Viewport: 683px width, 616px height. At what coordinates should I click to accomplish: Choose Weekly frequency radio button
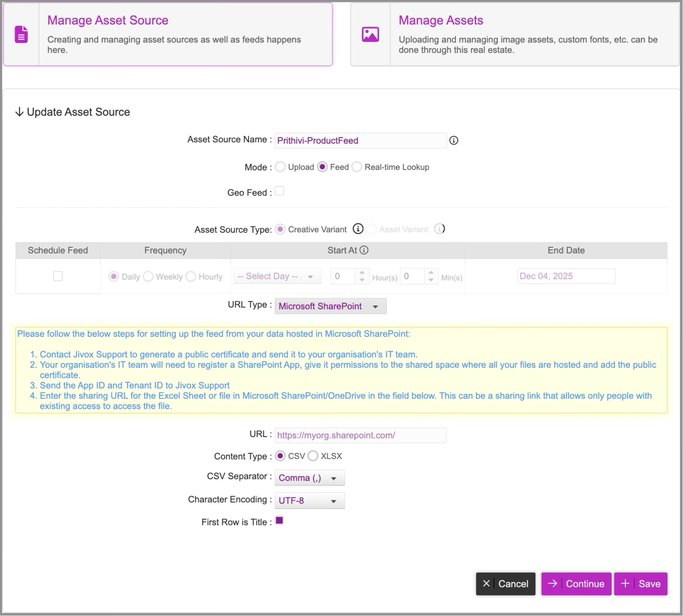click(x=148, y=277)
